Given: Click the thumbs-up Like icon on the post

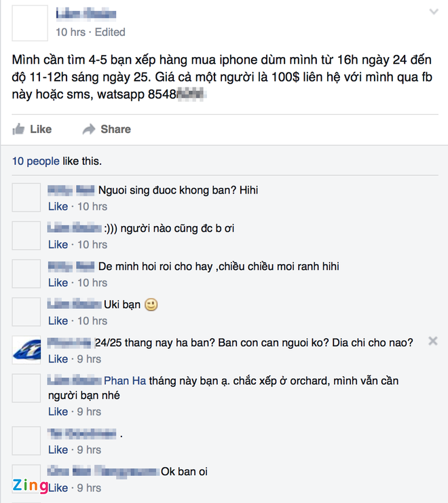Looking at the screenshot, I should tap(19, 129).
